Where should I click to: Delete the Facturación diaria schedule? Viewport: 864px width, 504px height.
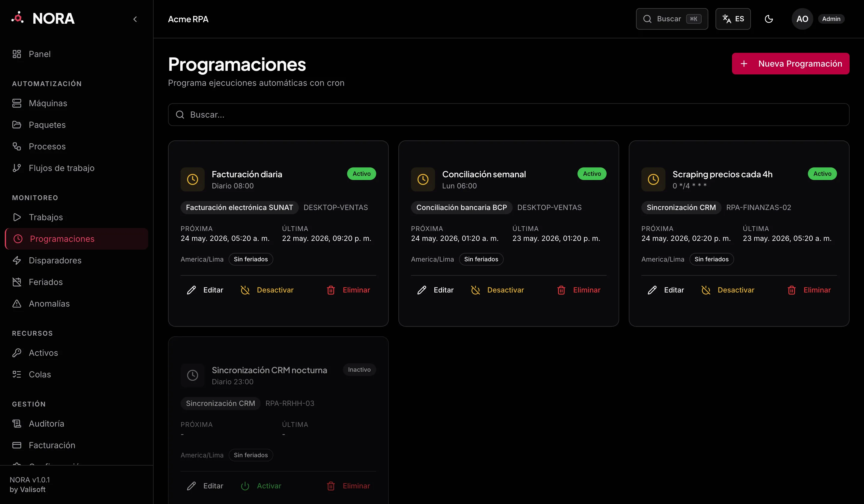point(348,290)
